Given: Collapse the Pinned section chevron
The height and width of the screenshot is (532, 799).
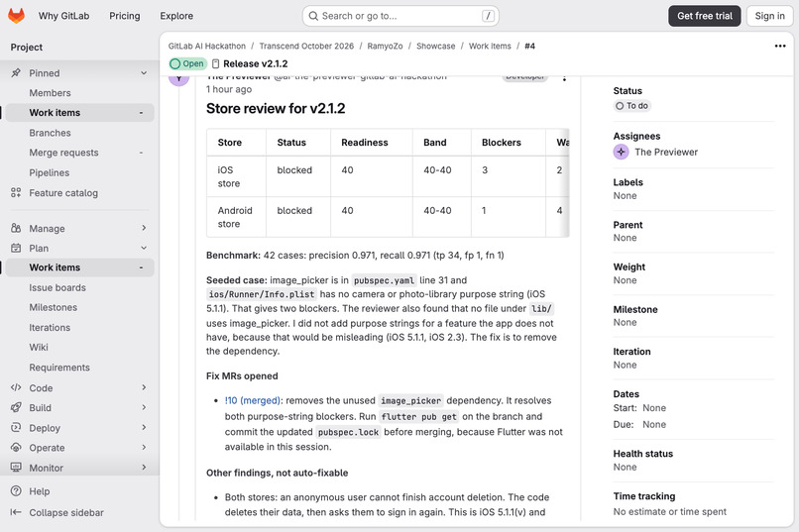Looking at the screenshot, I should click(144, 72).
